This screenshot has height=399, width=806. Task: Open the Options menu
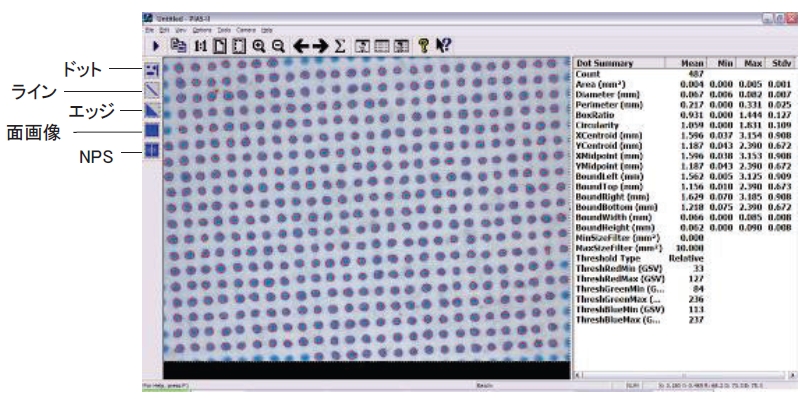click(202, 30)
